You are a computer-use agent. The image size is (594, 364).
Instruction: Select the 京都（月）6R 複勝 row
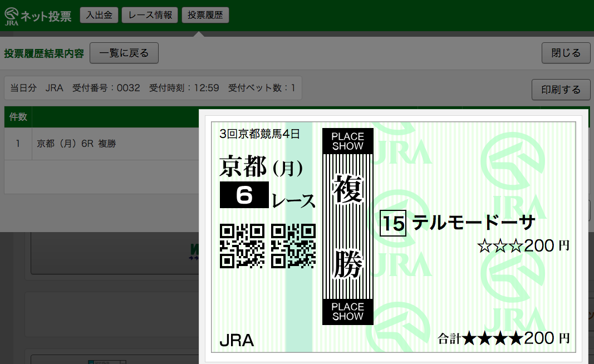pos(101,144)
